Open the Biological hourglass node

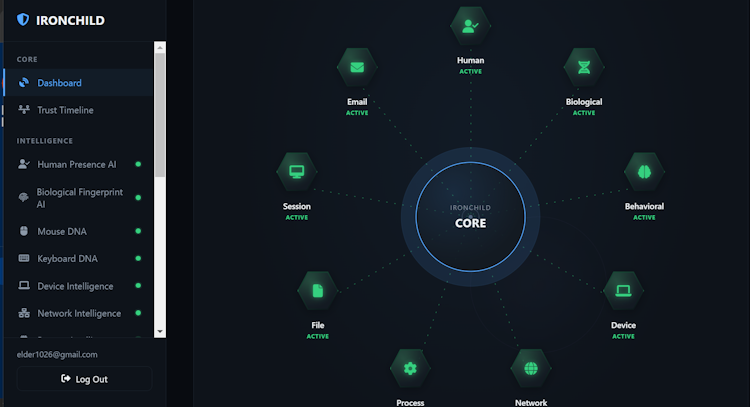[584, 67]
